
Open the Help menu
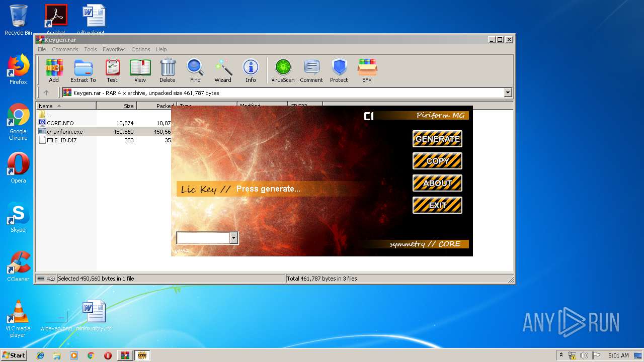tap(161, 49)
